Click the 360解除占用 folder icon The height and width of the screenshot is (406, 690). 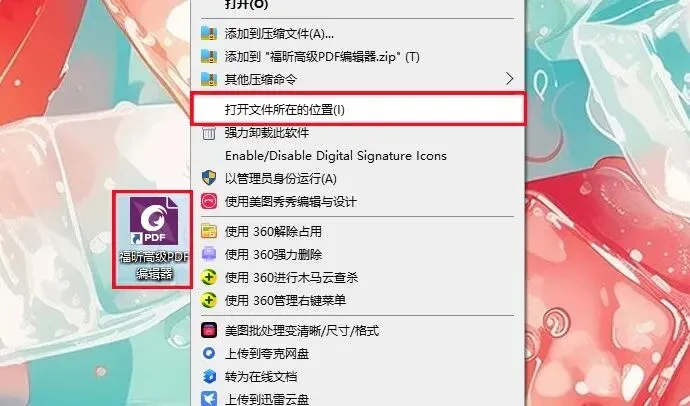click(209, 231)
